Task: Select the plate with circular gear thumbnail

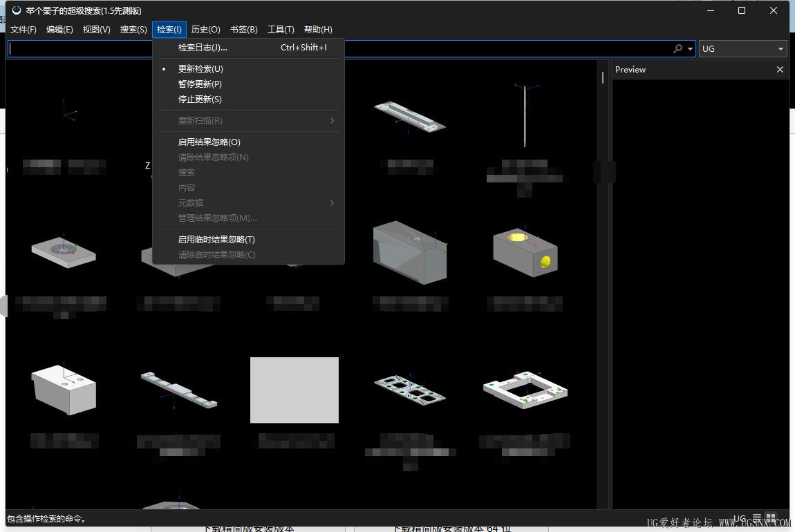Action: [x=64, y=251]
